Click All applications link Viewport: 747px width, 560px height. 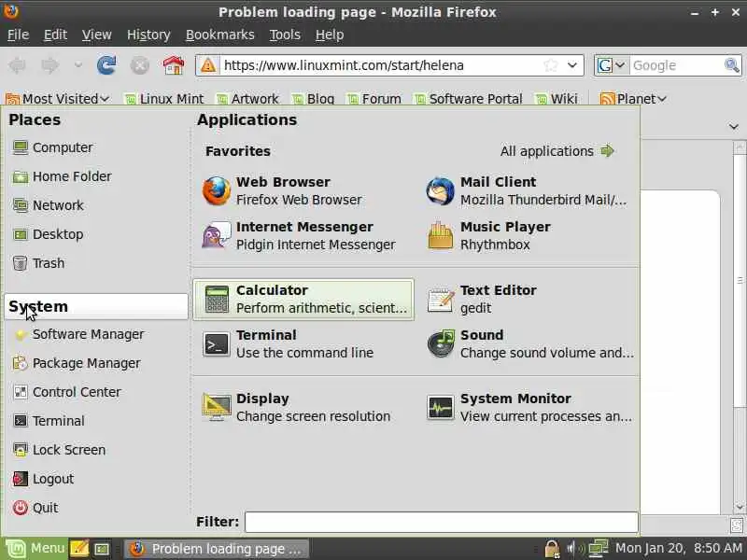(557, 151)
